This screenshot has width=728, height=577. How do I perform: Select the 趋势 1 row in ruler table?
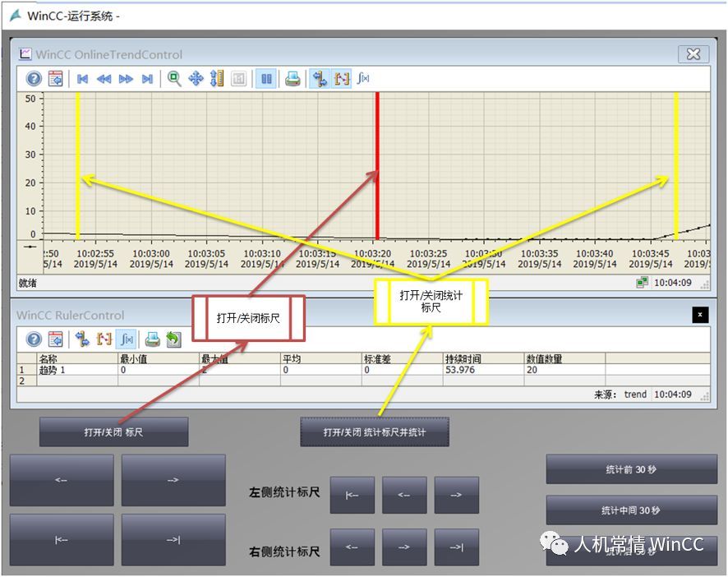(52, 370)
